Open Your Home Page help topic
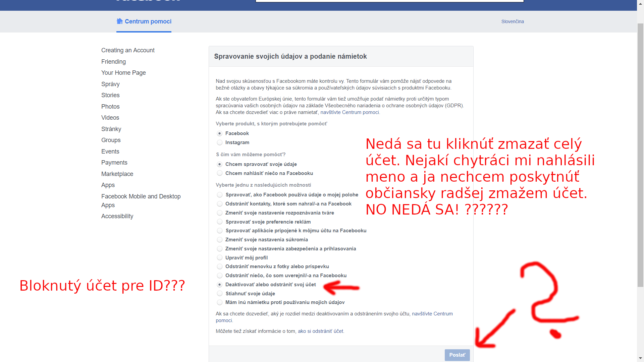The width and height of the screenshot is (644, 362). (123, 73)
